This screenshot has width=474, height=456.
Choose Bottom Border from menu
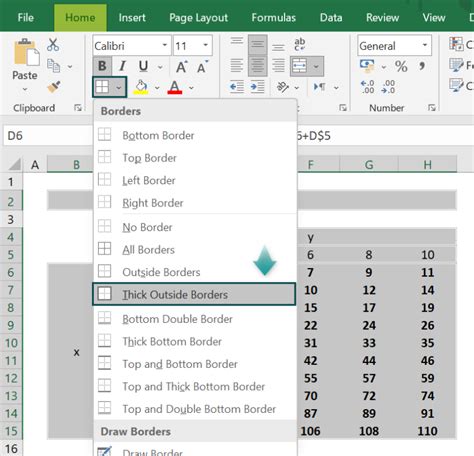pos(194,135)
